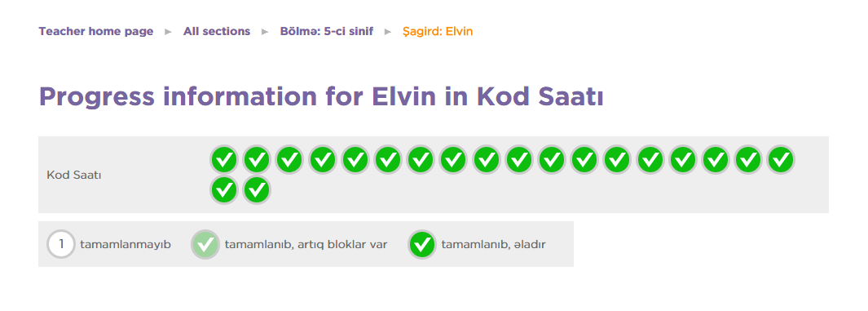Image resolution: width=868 pixels, height=311 pixels.
Task: Click the Şagird: Elvin breadcrumb
Action: (438, 32)
